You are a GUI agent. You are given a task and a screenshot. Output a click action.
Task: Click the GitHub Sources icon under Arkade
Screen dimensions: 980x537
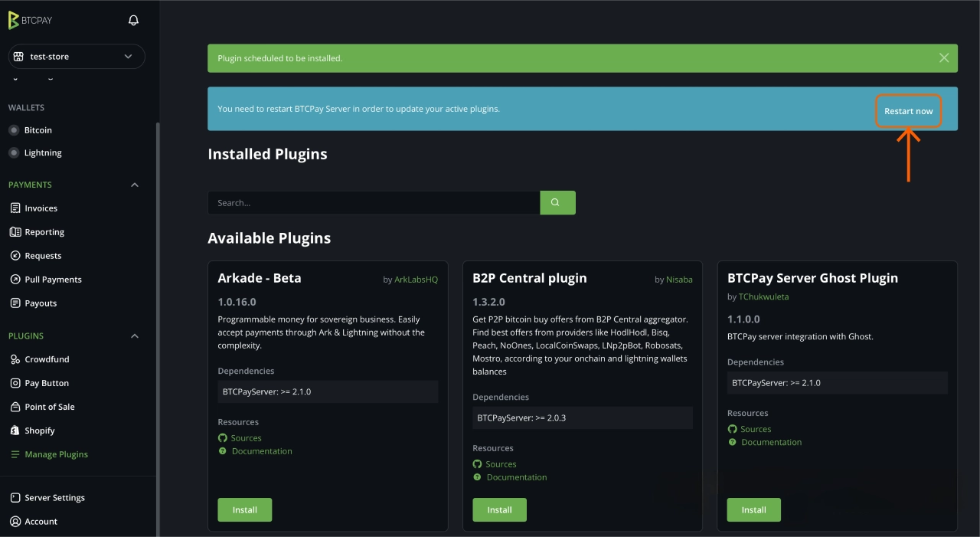[x=222, y=437]
